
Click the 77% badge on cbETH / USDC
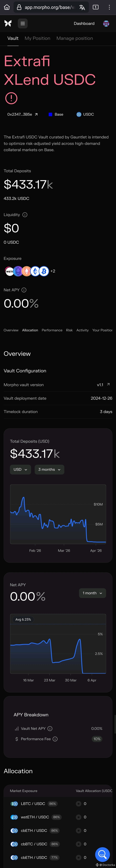[54, 858]
